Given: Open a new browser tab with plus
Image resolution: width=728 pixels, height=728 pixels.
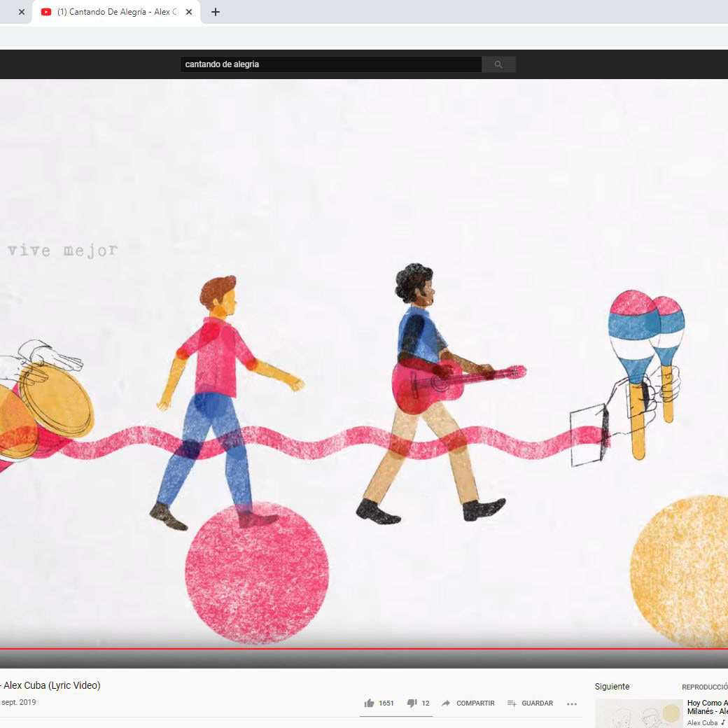Looking at the screenshot, I should coord(216,12).
